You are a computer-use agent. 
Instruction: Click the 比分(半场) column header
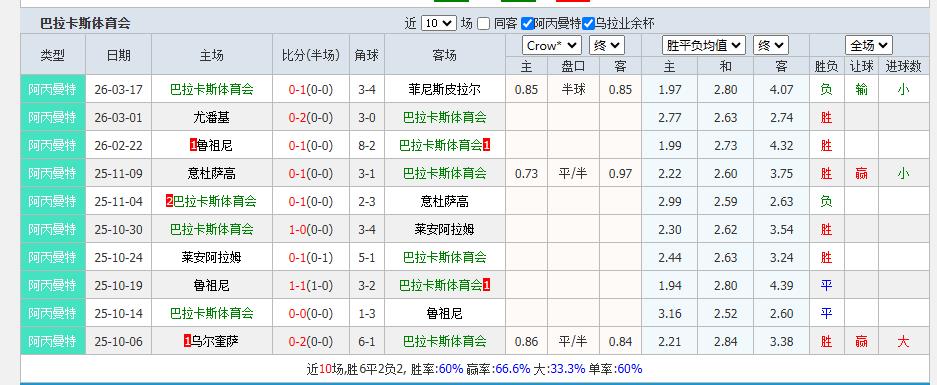(311, 55)
